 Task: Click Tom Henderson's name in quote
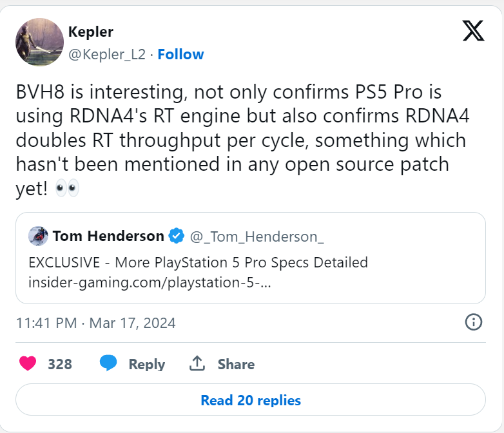click(x=108, y=236)
